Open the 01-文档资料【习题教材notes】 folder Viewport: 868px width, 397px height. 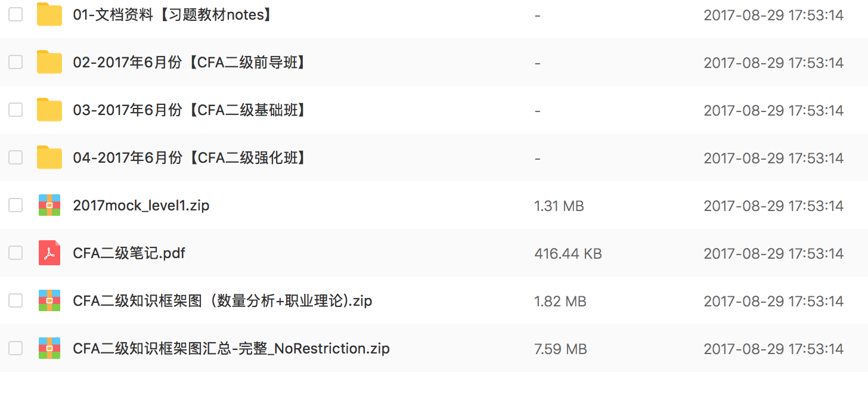point(173,15)
